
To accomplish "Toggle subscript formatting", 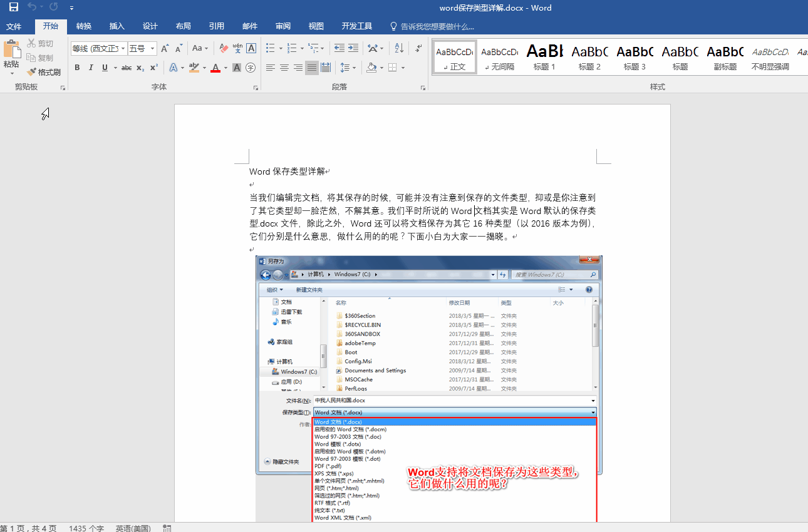I will pyautogui.click(x=140, y=68).
